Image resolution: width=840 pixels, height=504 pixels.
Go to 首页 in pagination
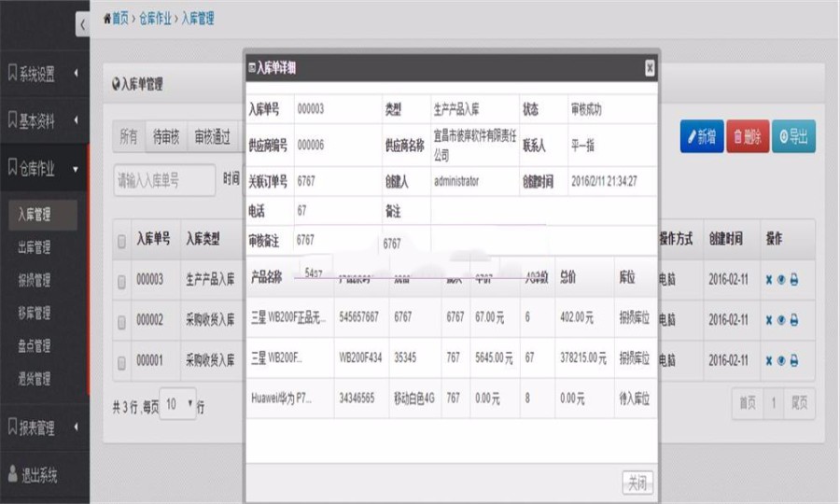pyautogui.click(x=748, y=403)
